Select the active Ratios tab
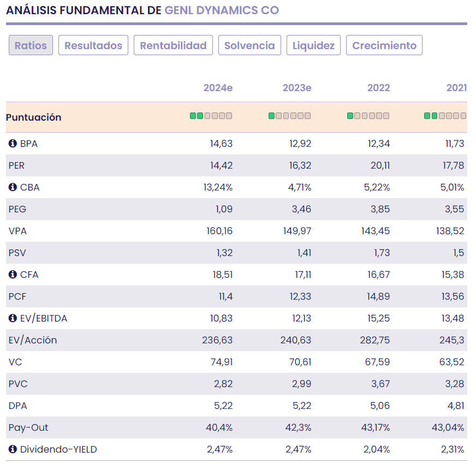Viewport: 476px width, 469px height. (31, 45)
